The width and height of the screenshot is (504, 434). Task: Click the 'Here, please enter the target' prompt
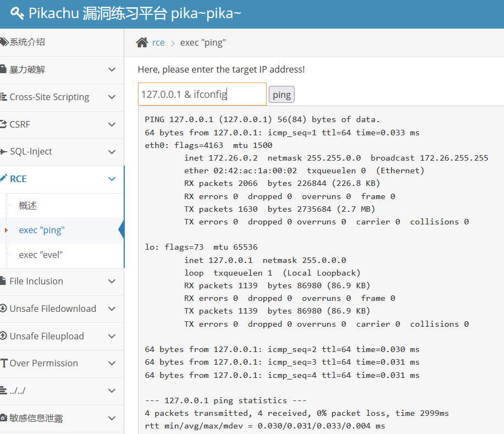pos(221,69)
